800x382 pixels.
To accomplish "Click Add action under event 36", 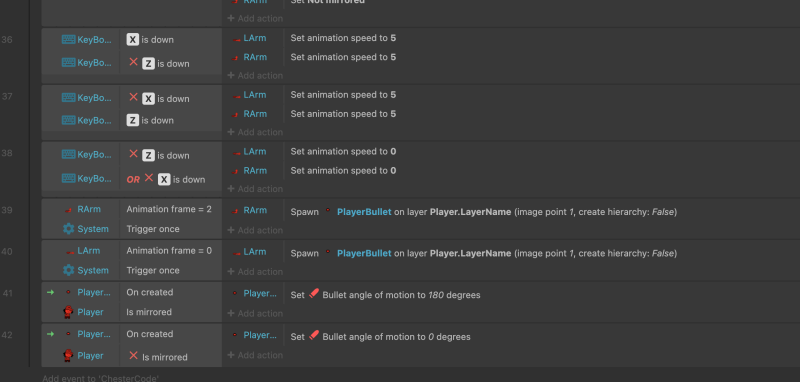I will click(x=255, y=75).
